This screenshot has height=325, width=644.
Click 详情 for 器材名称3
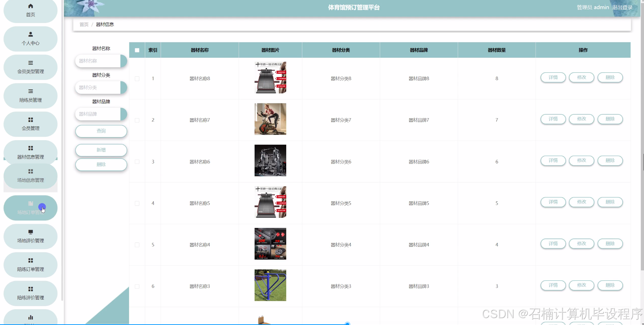click(553, 285)
